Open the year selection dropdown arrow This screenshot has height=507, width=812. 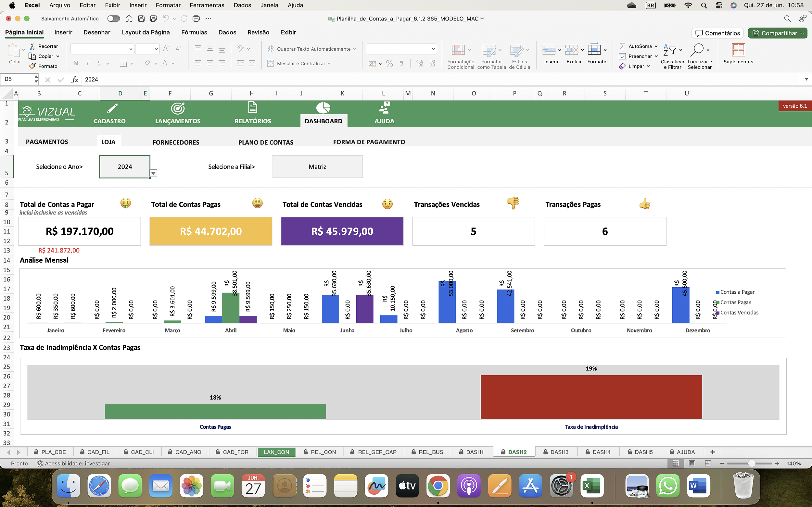tap(153, 173)
